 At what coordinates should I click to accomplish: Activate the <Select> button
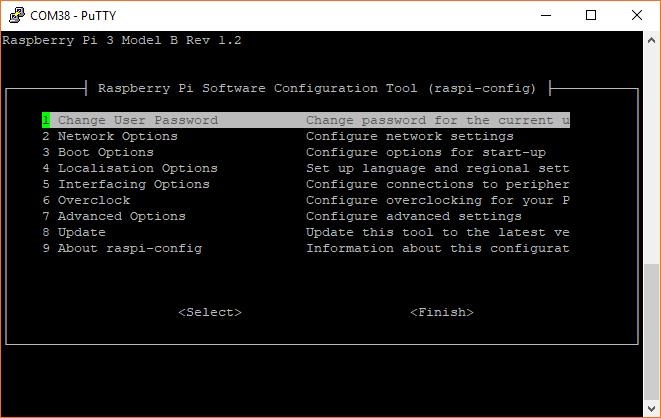click(210, 312)
